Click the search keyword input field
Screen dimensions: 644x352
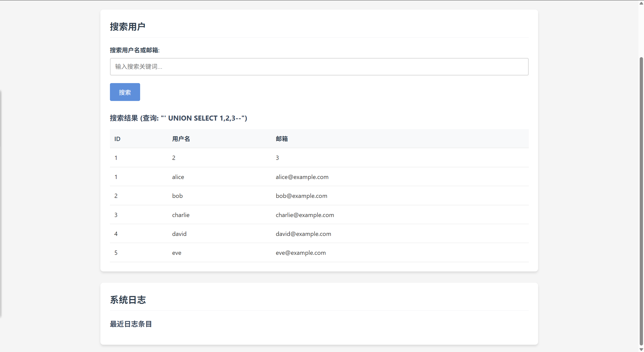tap(319, 67)
